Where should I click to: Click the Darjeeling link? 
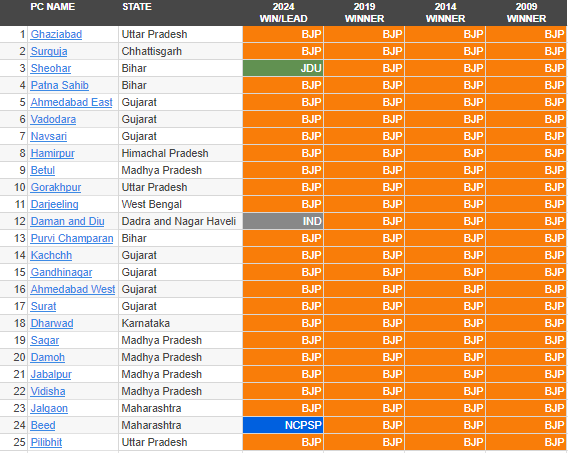[x=54, y=205]
